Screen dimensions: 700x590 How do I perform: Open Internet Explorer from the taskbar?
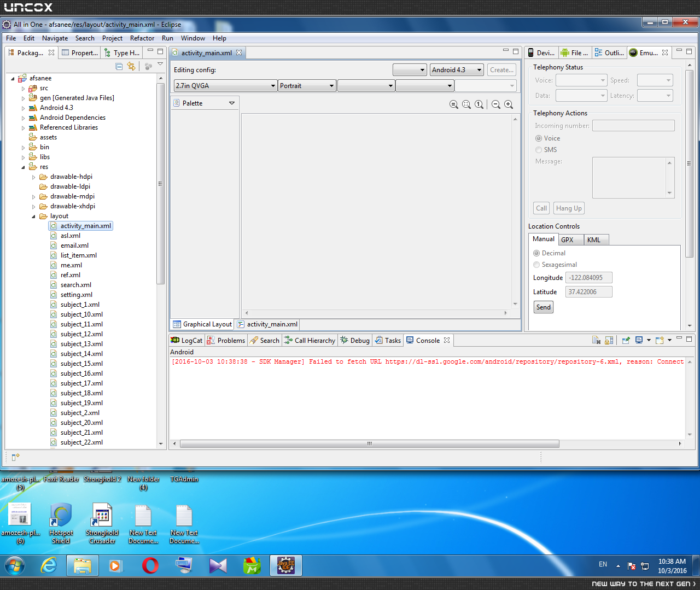point(49,565)
